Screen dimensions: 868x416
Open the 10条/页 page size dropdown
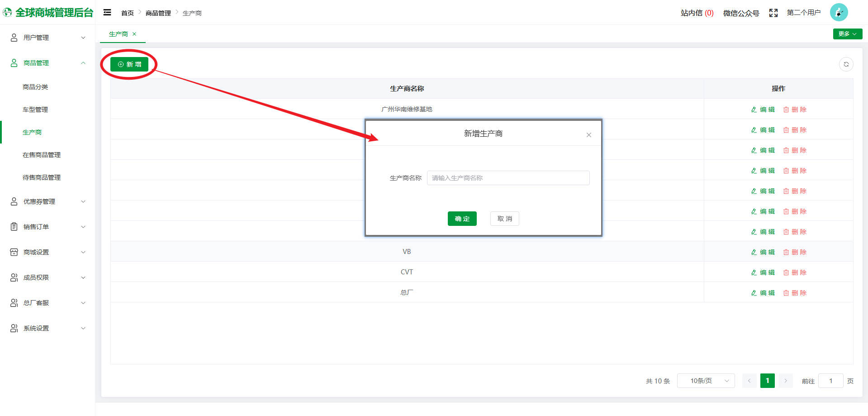(x=705, y=381)
